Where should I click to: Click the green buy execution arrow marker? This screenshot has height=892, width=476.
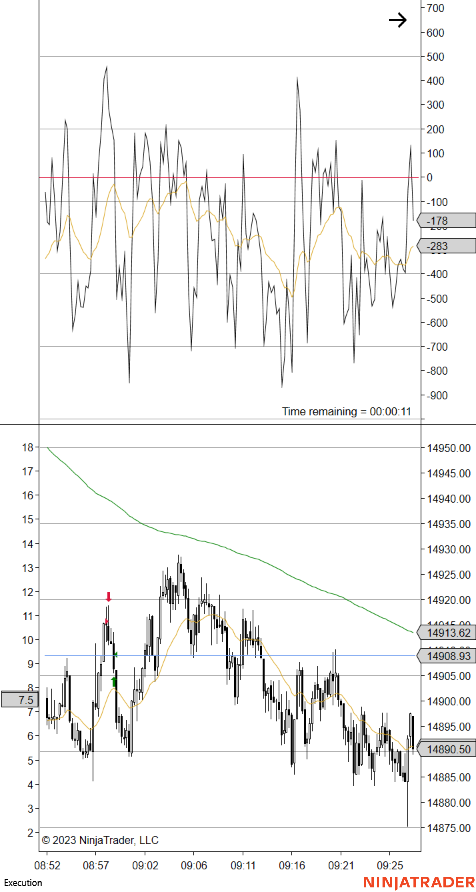tap(114, 682)
